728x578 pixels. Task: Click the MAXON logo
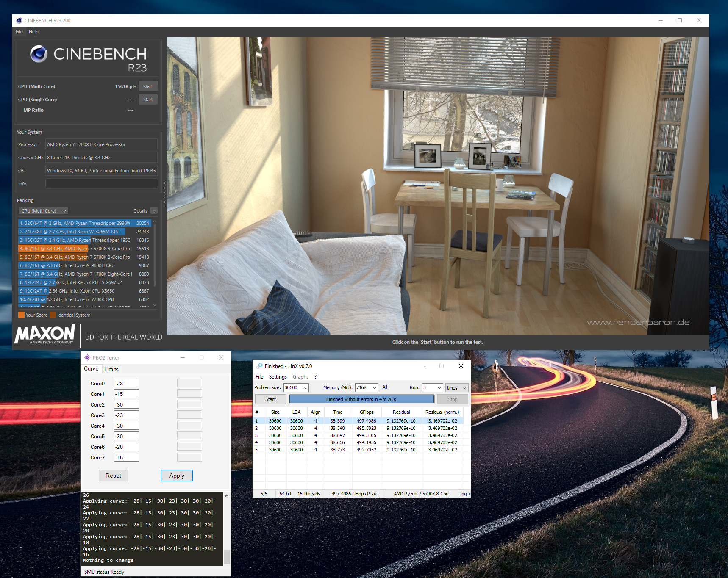pyautogui.click(x=44, y=334)
